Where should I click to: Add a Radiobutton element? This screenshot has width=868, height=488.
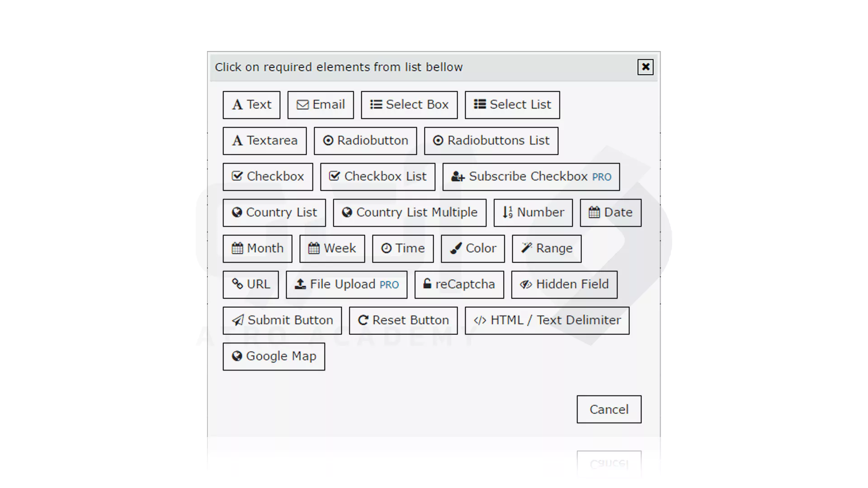(x=365, y=141)
